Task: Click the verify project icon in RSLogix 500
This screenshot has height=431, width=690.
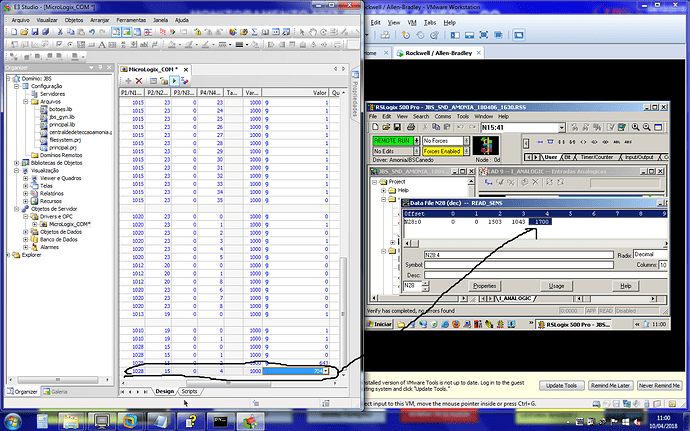Action: (x=622, y=127)
